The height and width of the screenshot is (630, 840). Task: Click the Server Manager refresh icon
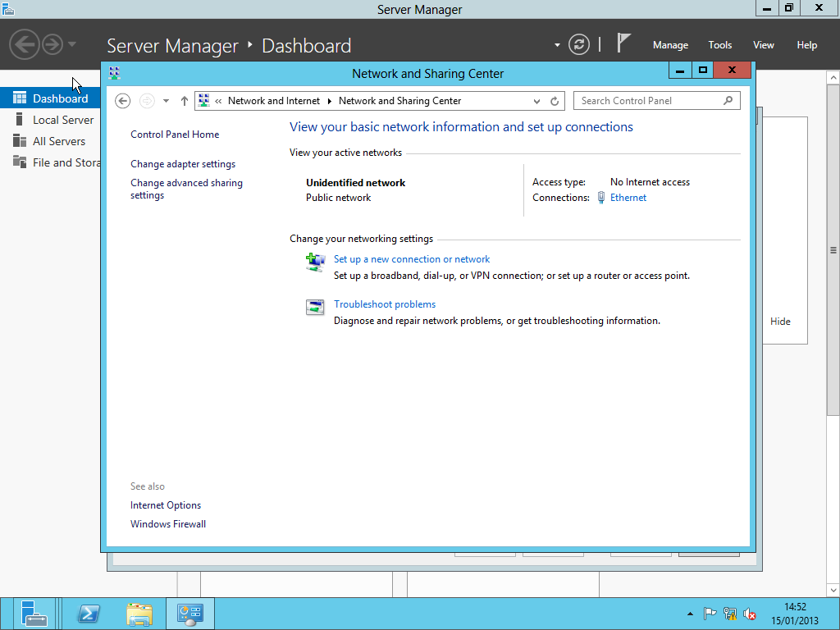point(579,44)
